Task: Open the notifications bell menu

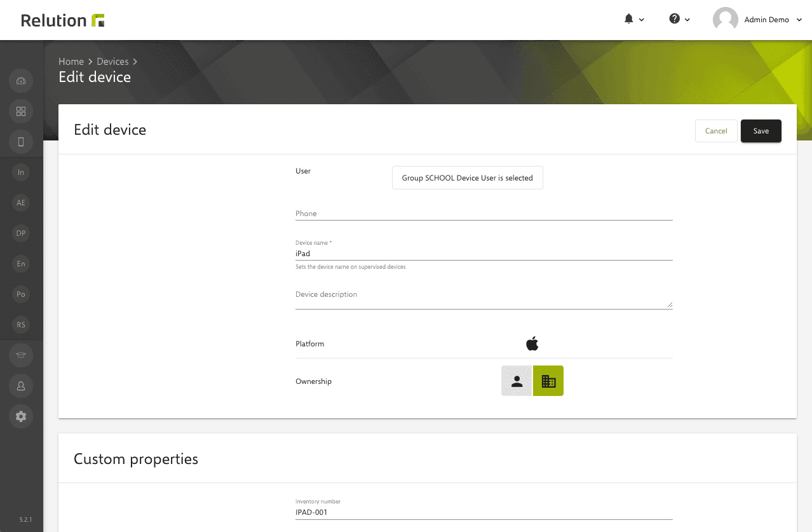Action: click(x=634, y=19)
